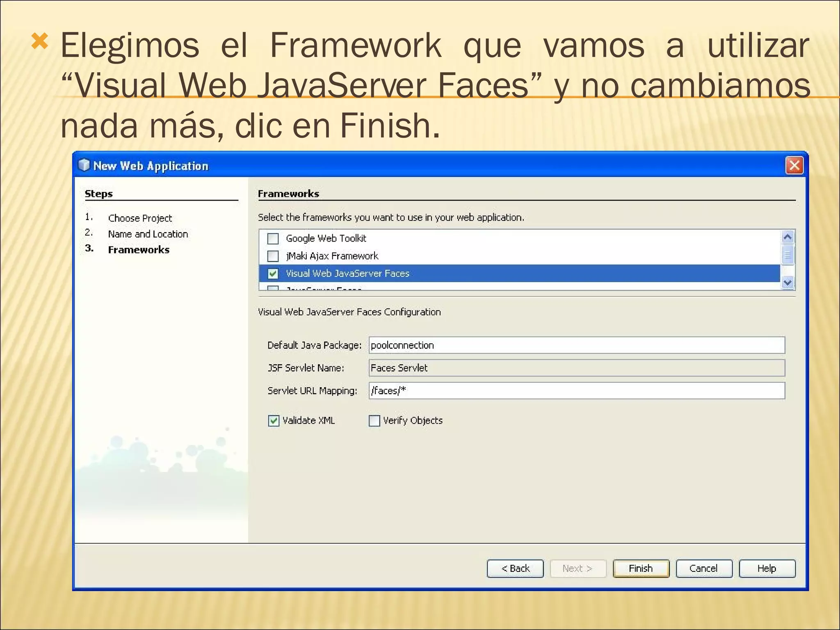
Task: Select the Google Web Toolkit list entry
Action: (x=326, y=238)
